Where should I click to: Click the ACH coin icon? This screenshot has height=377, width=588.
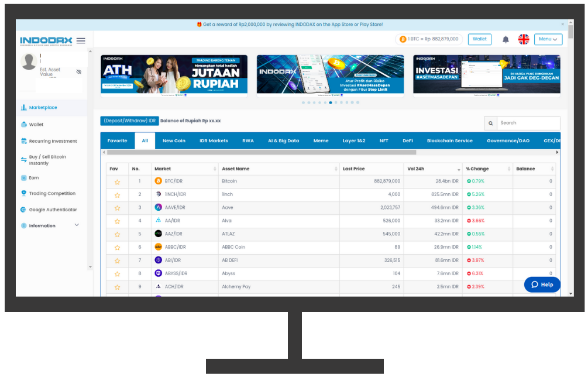tap(158, 286)
